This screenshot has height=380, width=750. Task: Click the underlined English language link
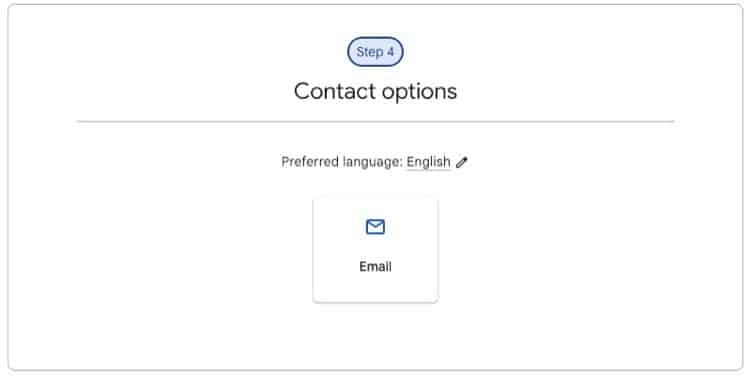[428, 162]
